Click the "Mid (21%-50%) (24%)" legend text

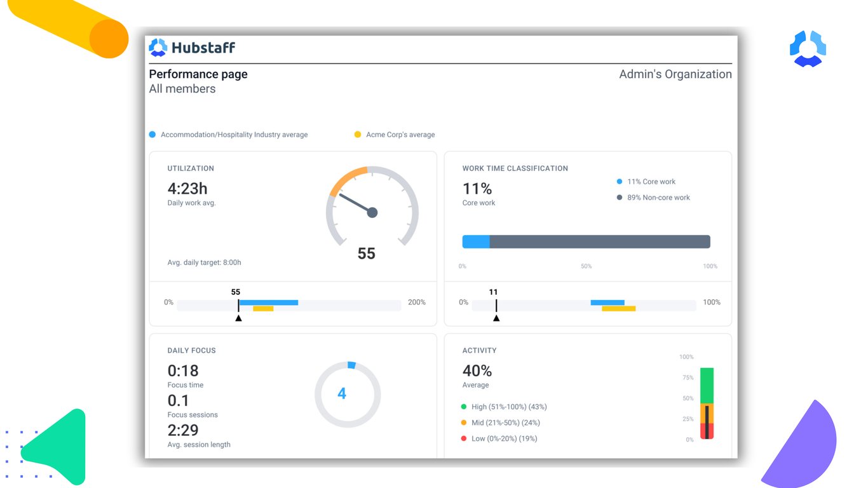click(506, 423)
